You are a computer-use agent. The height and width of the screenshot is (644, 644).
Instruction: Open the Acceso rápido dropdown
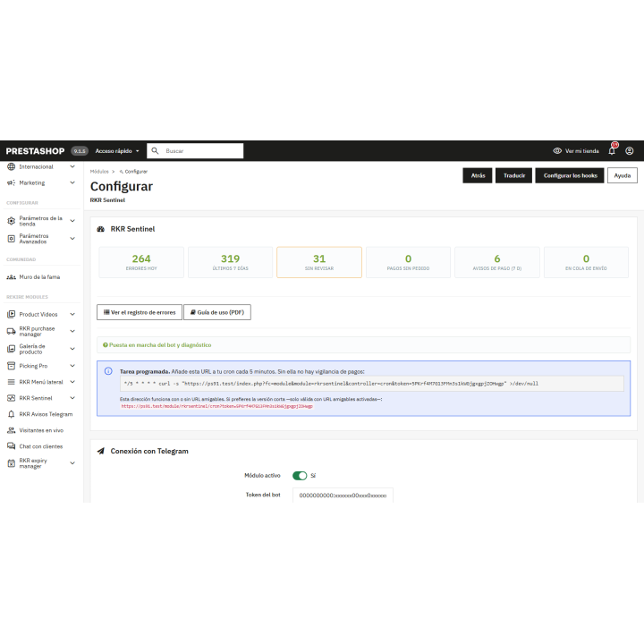(x=117, y=151)
